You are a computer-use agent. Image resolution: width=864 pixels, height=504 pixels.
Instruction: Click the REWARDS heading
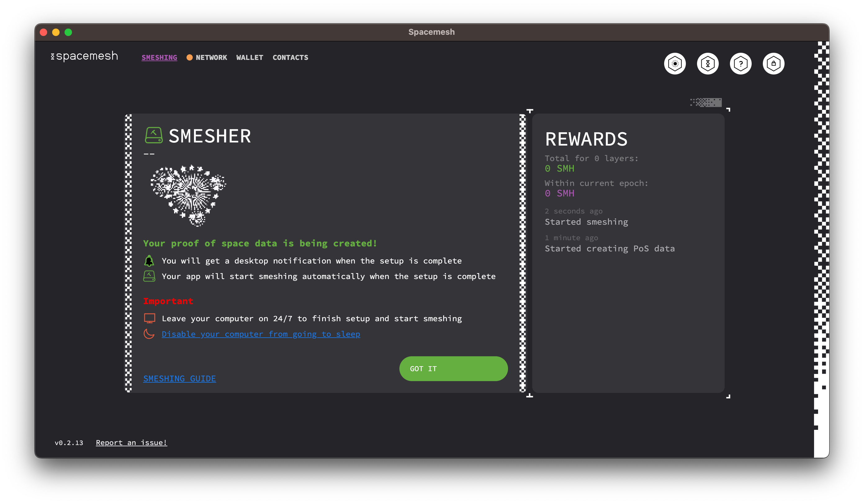coord(586,139)
